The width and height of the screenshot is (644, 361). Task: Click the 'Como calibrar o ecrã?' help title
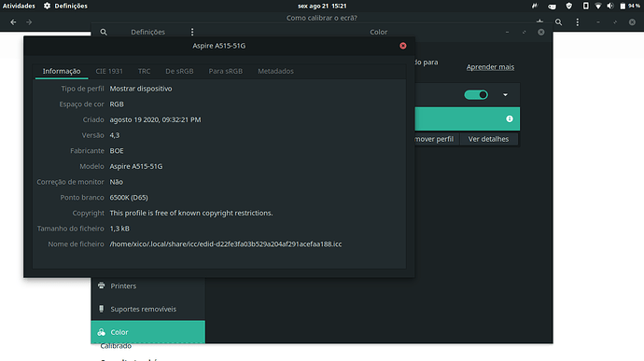click(x=322, y=18)
